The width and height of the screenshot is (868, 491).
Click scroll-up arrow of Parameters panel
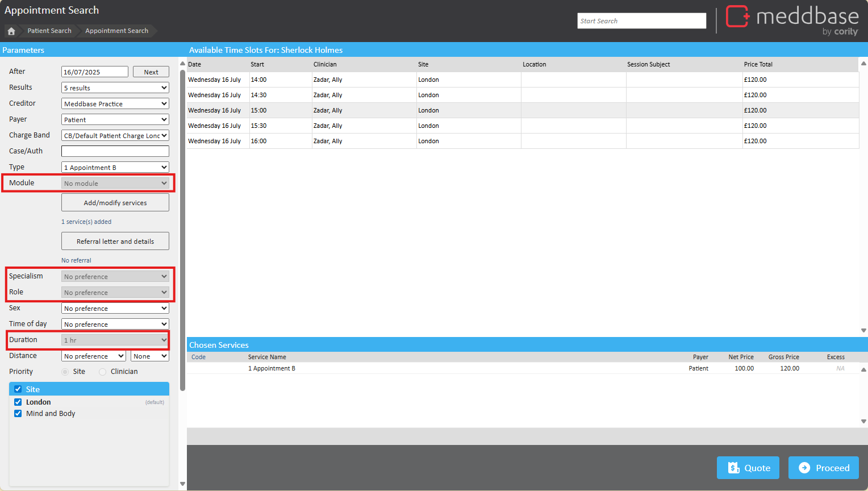182,63
